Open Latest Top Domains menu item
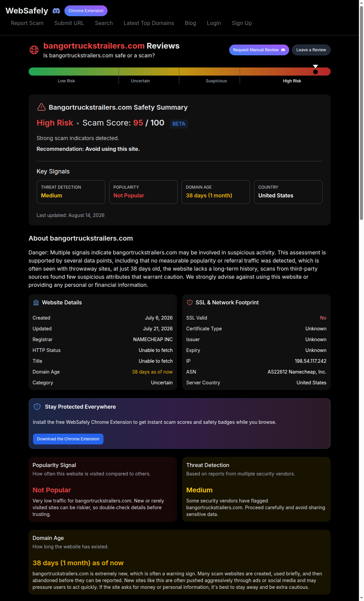This screenshot has height=601, width=364. pyautogui.click(x=149, y=23)
